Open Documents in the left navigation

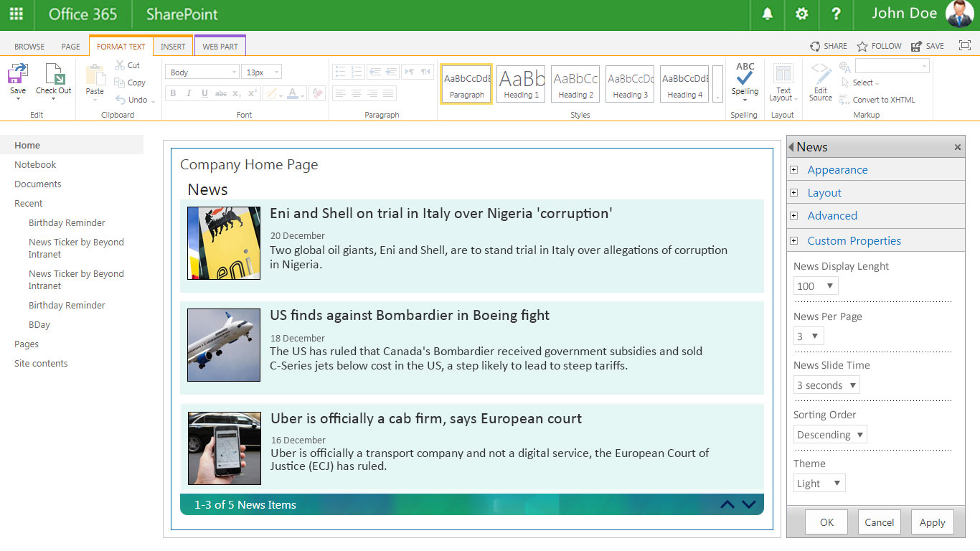point(38,184)
